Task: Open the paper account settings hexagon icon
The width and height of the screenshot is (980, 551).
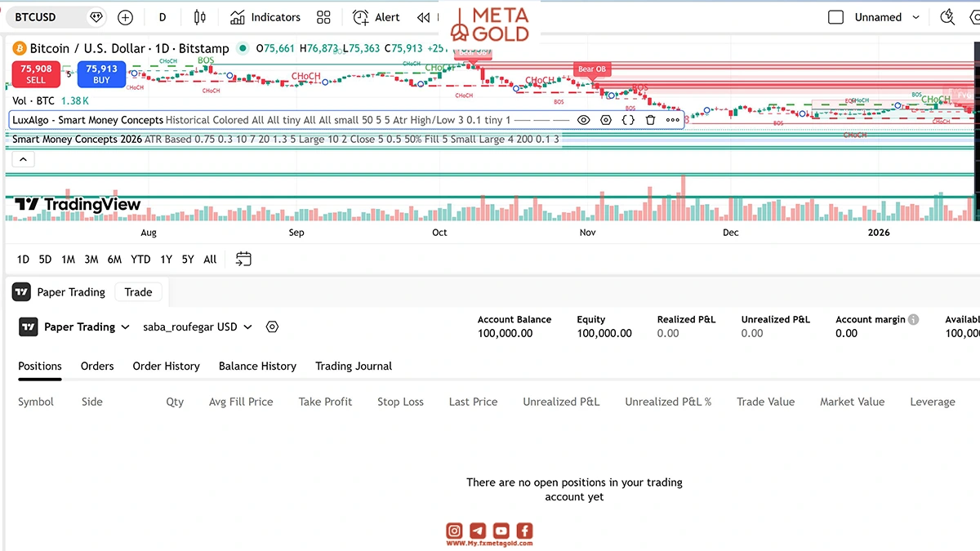Action: point(273,327)
